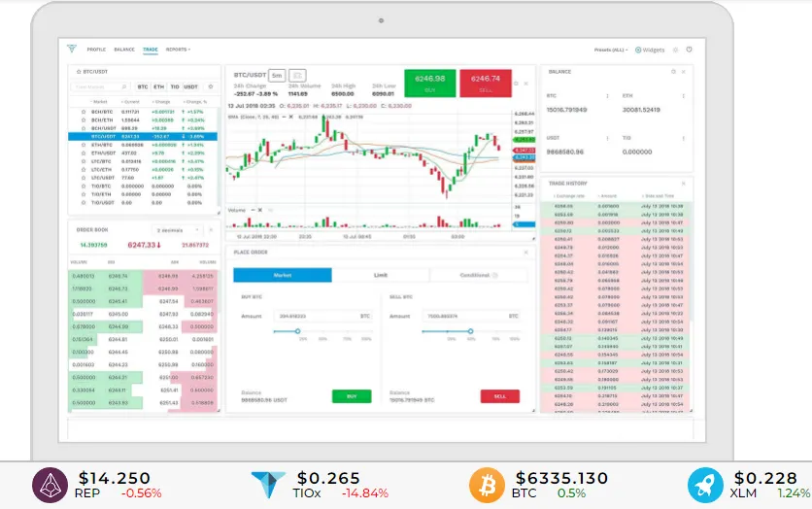Open the USDT balance options menu
The height and width of the screenshot is (509, 812).
(607, 138)
